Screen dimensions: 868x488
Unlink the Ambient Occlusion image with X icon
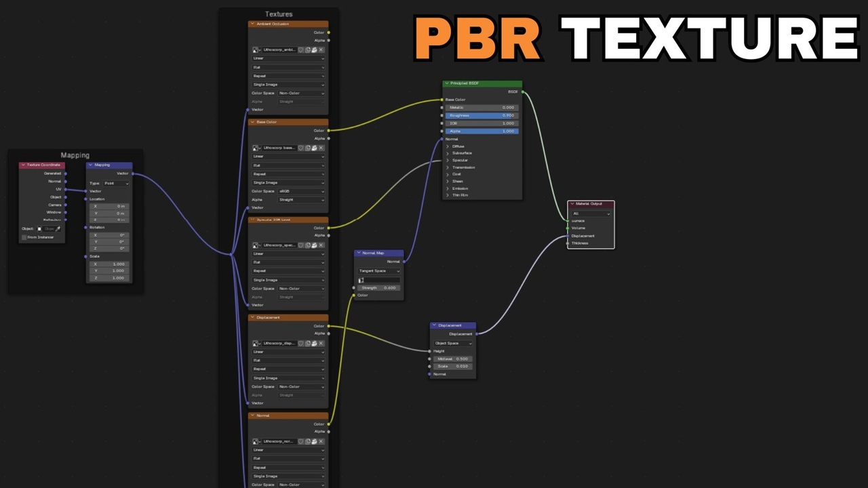click(321, 50)
